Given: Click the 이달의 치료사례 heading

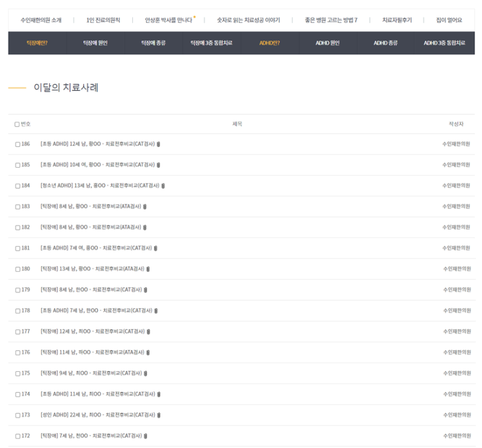Looking at the screenshot, I should point(66,88).
